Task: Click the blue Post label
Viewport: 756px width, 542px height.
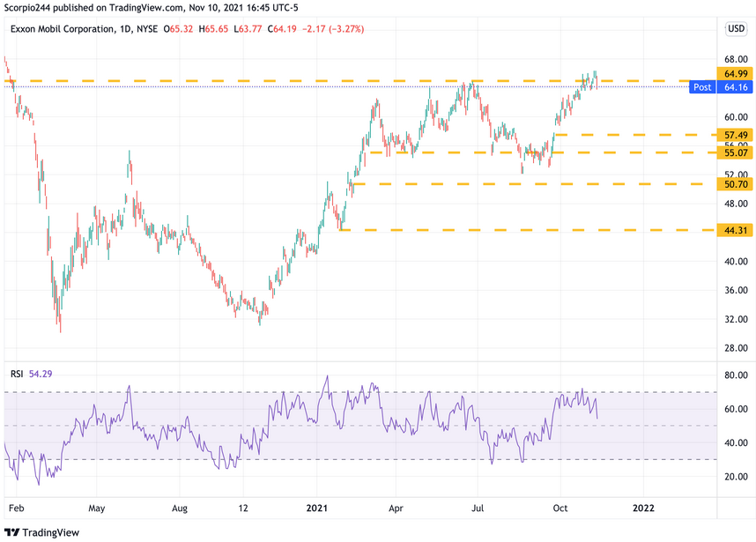Action: point(702,87)
